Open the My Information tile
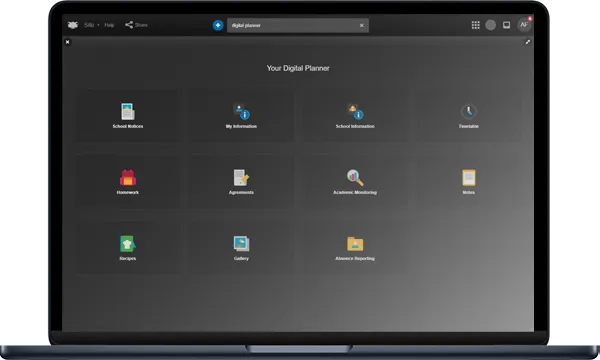Image resolution: width=600 pixels, height=360 pixels. [x=241, y=116]
